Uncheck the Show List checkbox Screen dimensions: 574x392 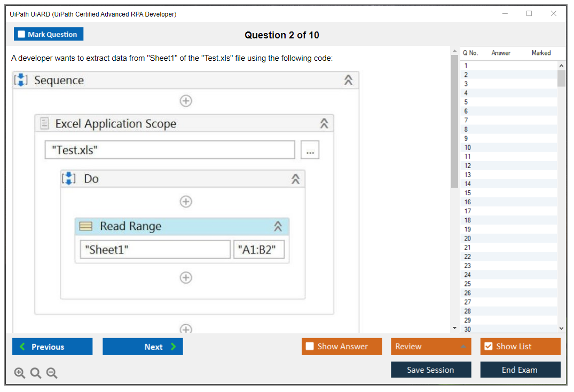(x=488, y=347)
